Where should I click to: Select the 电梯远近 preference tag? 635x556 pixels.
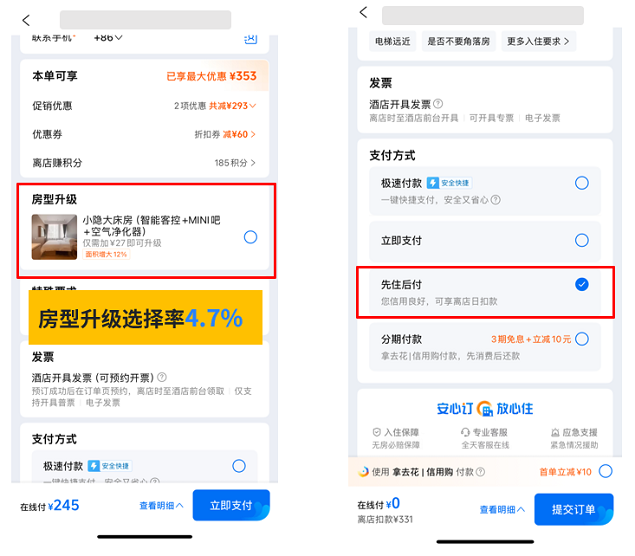(392, 41)
